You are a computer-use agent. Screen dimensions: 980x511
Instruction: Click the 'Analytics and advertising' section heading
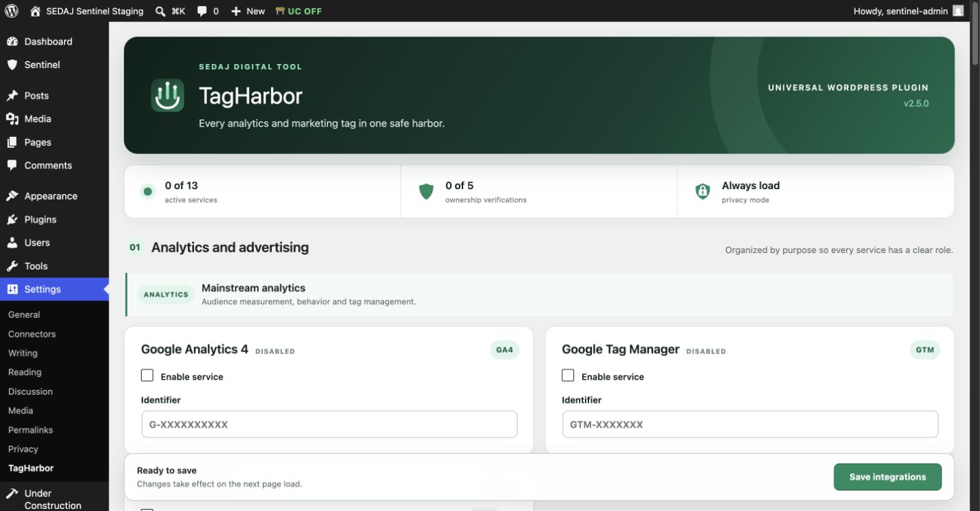(230, 248)
